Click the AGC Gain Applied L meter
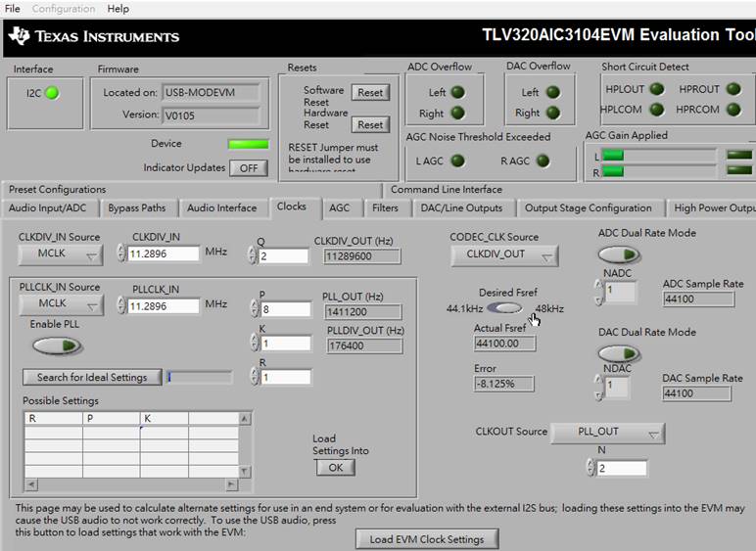The height and width of the screenshot is (551, 756). point(659,156)
